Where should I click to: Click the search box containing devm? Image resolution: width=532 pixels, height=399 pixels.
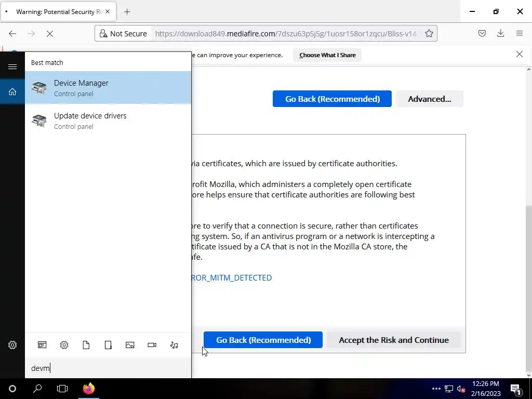pyautogui.click(x=108, y=368)
